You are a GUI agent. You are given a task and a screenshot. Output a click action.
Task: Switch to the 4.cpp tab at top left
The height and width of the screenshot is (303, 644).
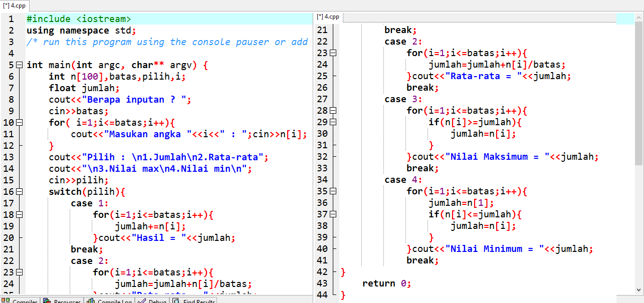coord(14,7)
